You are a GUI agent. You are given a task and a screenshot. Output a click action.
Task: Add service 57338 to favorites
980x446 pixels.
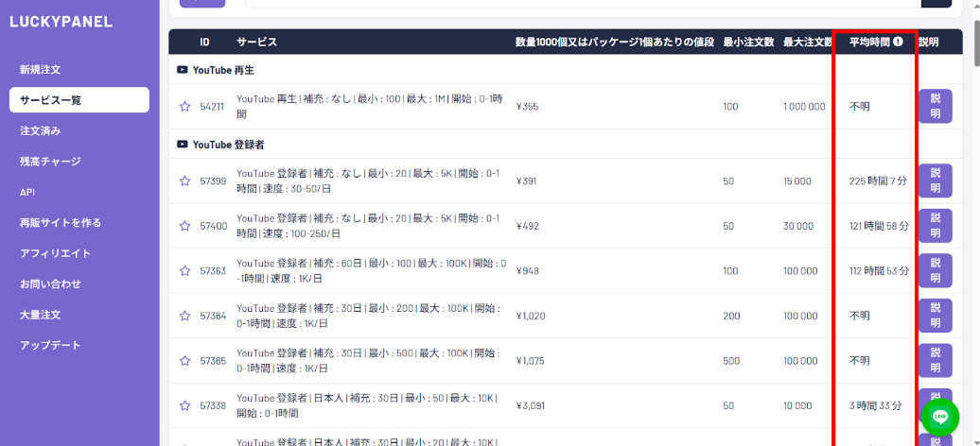[184, 406]
